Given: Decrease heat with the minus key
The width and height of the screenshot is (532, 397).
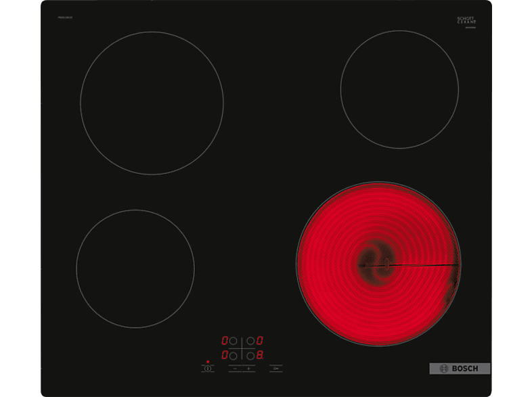Looking at the screenshot, I should coord(234,369).
